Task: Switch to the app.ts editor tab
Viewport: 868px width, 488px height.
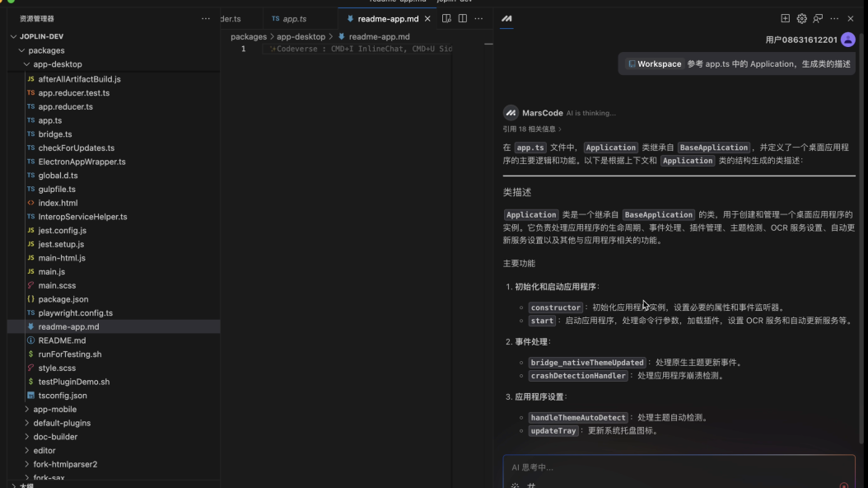Action: click(x=288, y=18)
